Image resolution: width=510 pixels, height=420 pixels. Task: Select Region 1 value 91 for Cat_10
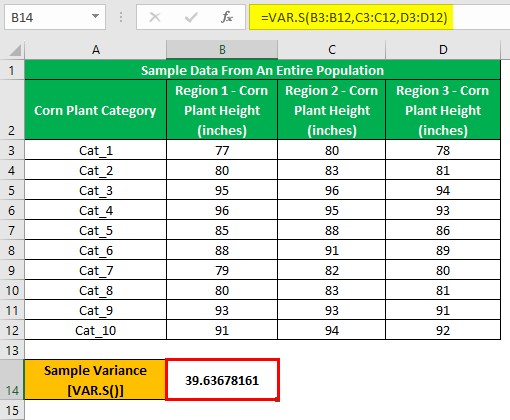point(222,330)
